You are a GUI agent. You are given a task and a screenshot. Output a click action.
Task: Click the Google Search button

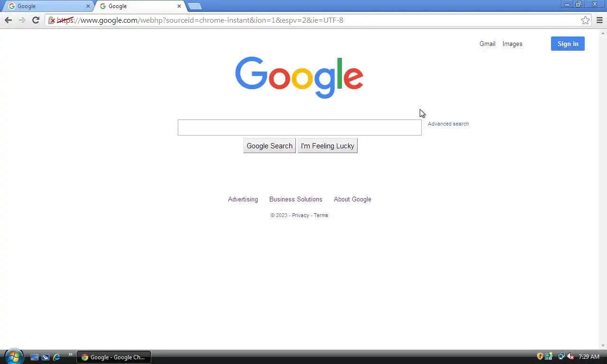click(269, 146)
